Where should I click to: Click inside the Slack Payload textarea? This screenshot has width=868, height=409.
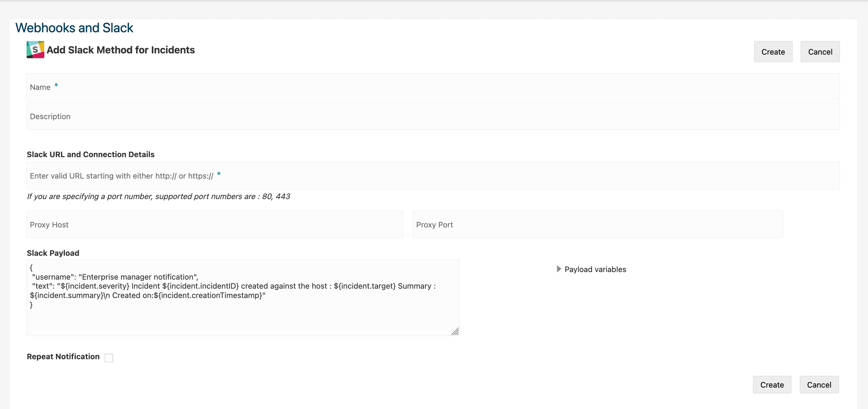point(243,316)
